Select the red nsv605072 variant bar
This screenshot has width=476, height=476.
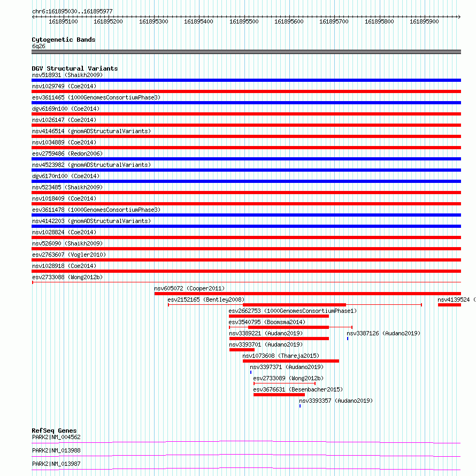[308, 294]
